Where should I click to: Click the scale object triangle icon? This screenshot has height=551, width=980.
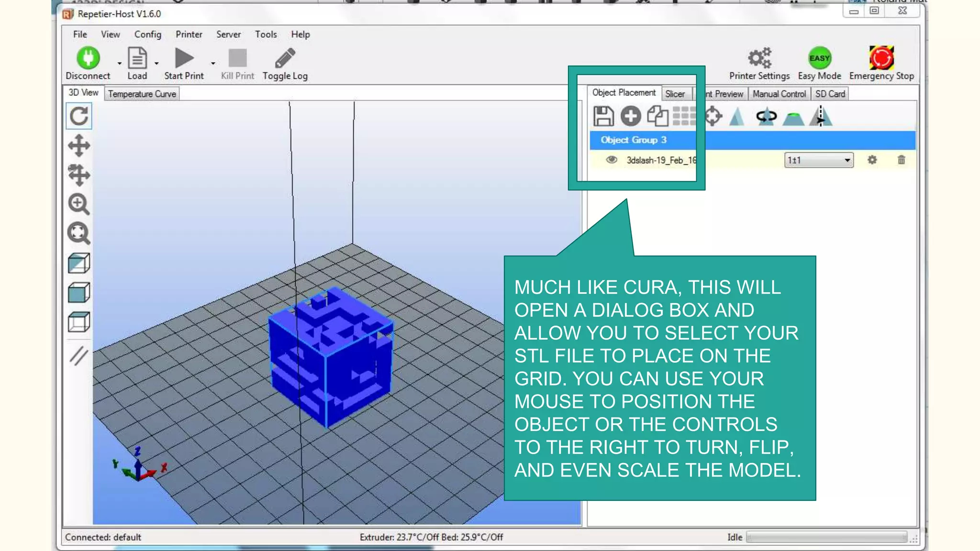click(x=737, y=116)
